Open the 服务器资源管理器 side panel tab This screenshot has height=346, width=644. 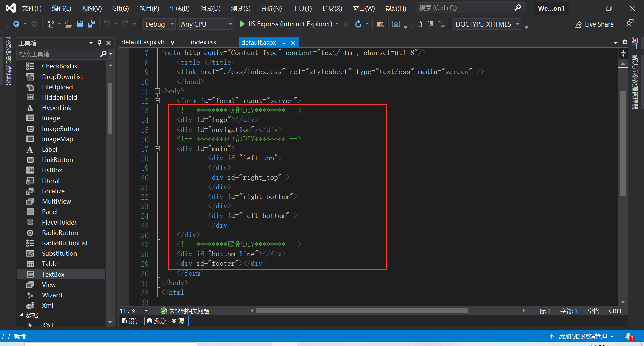[8, 61]
